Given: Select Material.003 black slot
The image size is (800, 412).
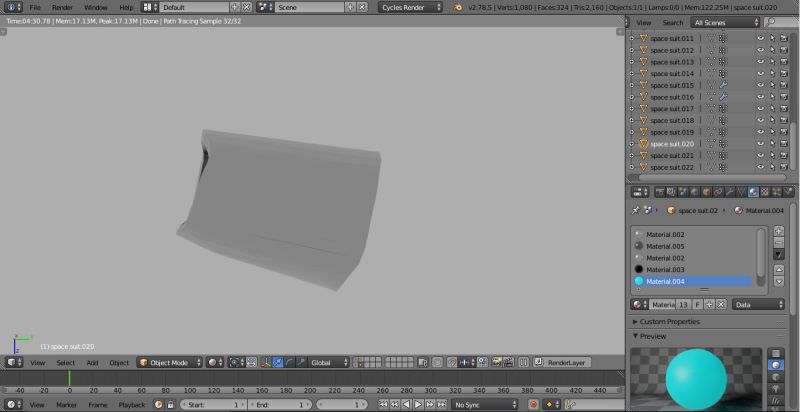Looking at the screenshot, I should tap(692, 269).
